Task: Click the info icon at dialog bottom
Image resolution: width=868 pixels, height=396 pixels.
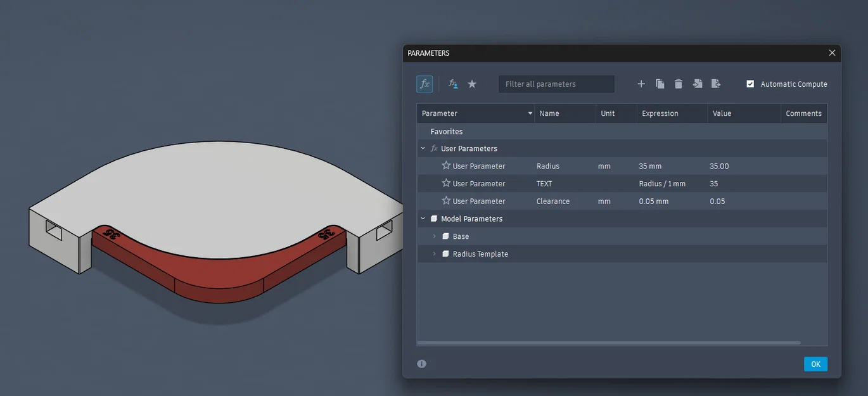Action: coord(422,364)
